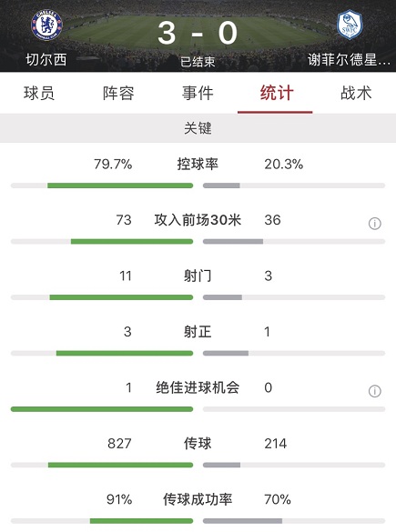Tap the 切尔西 team name
396x532 pixels.
pyautogui.click(x=46, y=60)
